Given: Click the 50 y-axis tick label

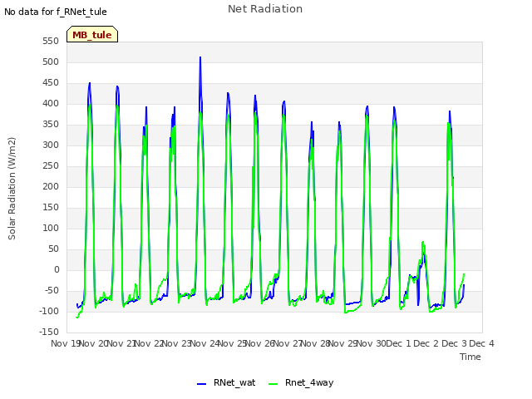Looking at the screenshot, I should (53, 249).
